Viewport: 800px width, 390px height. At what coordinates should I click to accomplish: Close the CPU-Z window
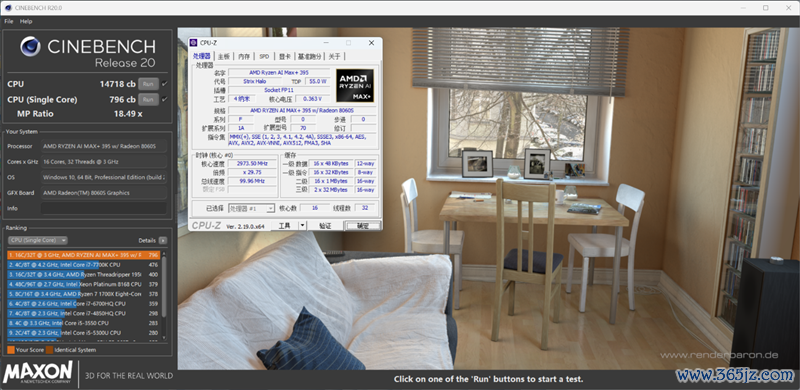[x=370, y=43]
